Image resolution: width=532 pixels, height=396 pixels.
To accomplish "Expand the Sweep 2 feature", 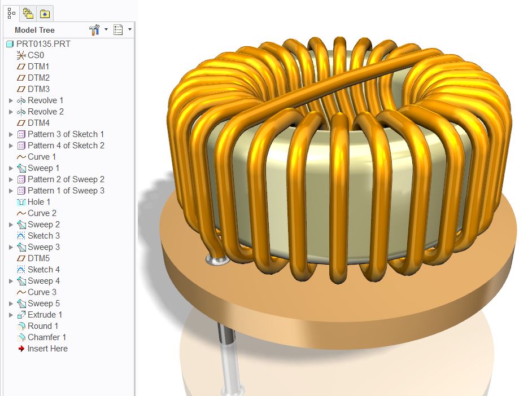I will 11,225.
